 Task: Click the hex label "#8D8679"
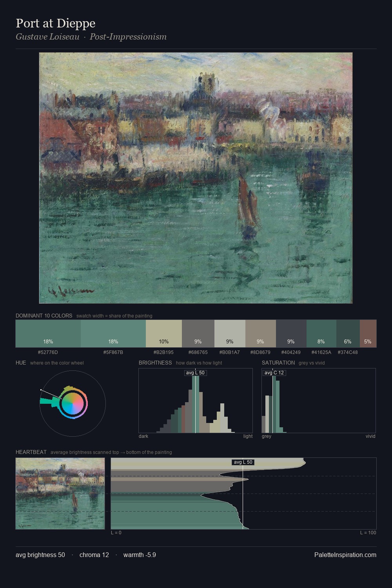pyautogui.click(x=260, y=352)
